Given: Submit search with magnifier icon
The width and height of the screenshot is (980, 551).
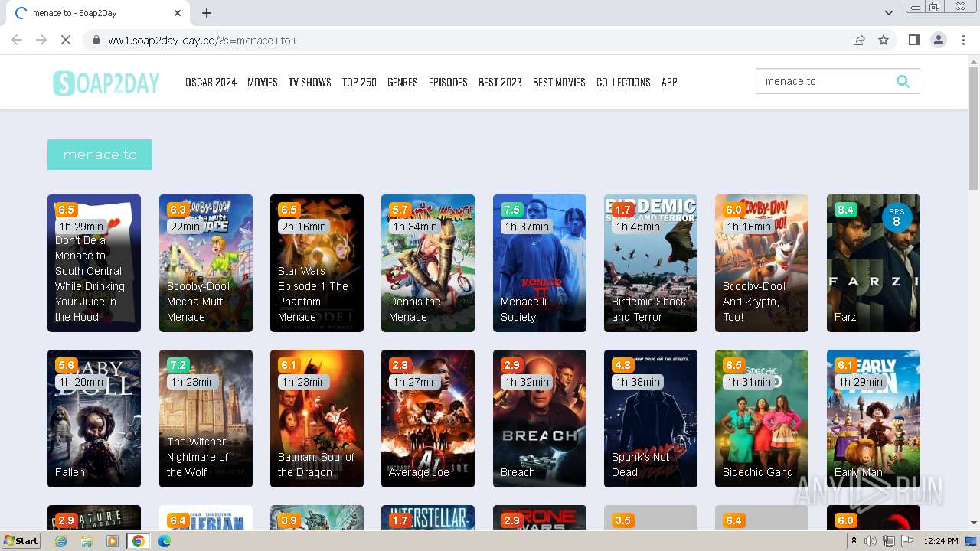Looking at the screenshot, I should 903,81.
